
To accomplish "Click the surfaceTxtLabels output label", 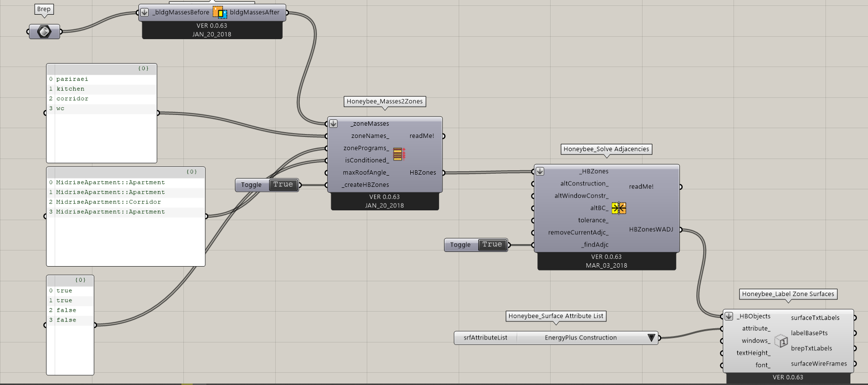I will click(815, 318).
